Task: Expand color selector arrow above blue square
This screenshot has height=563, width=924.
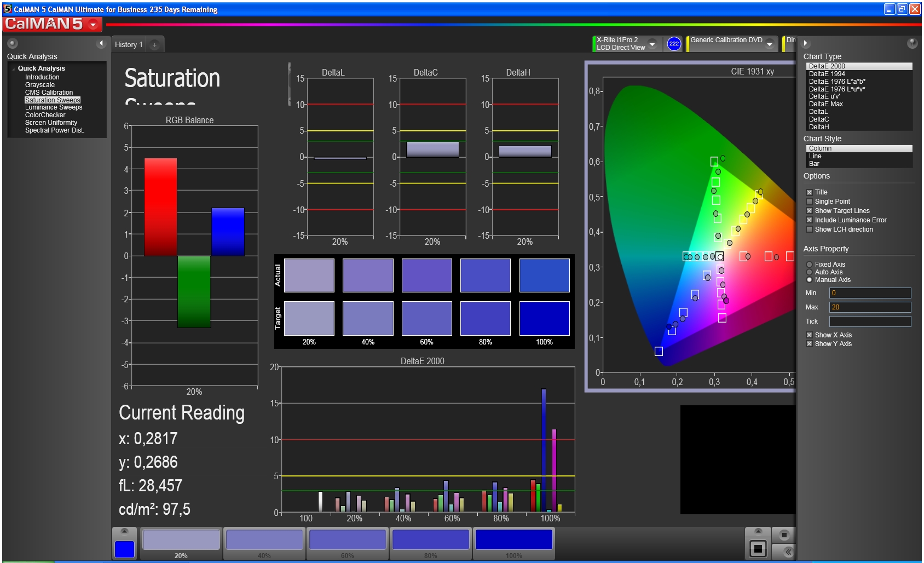Action: 124,532
